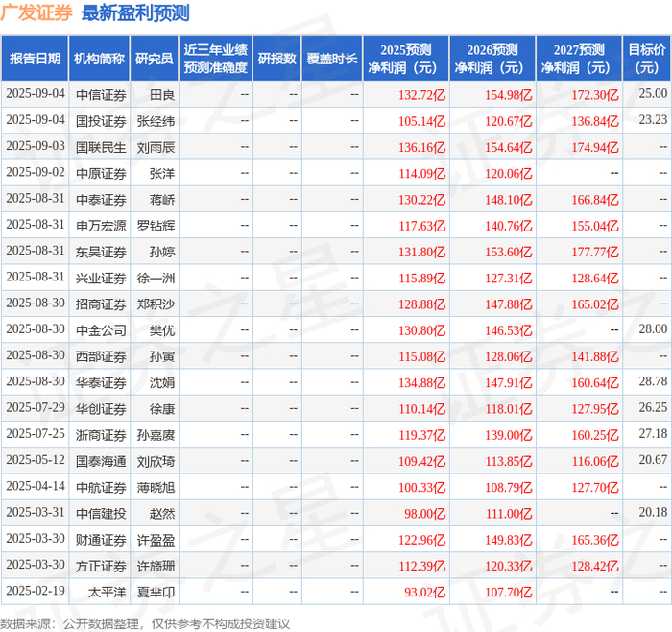Click analyst name 许盈盈
The width and height of the screenshot is (672, 632).
156,540
